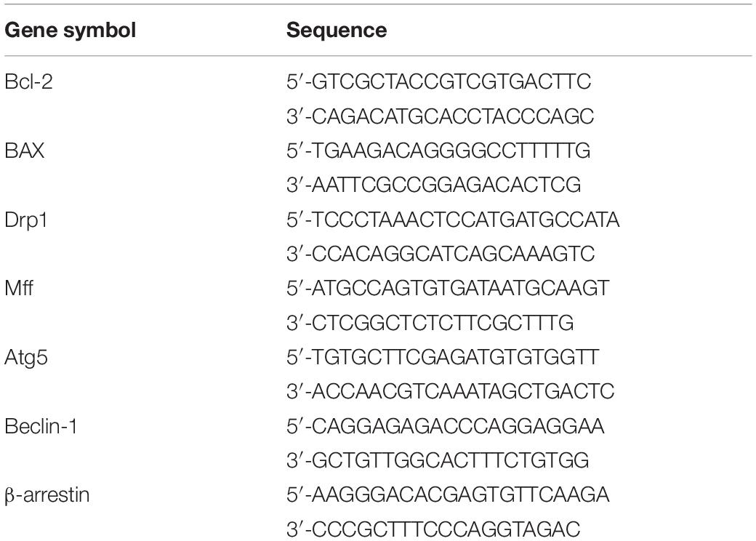Click the 3′-CCCGCTTTCCCAGGTAGAC sequence

tap(433, 530)
